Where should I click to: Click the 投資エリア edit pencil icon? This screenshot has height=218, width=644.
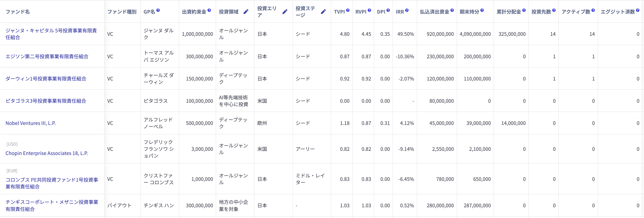(285, 12)
